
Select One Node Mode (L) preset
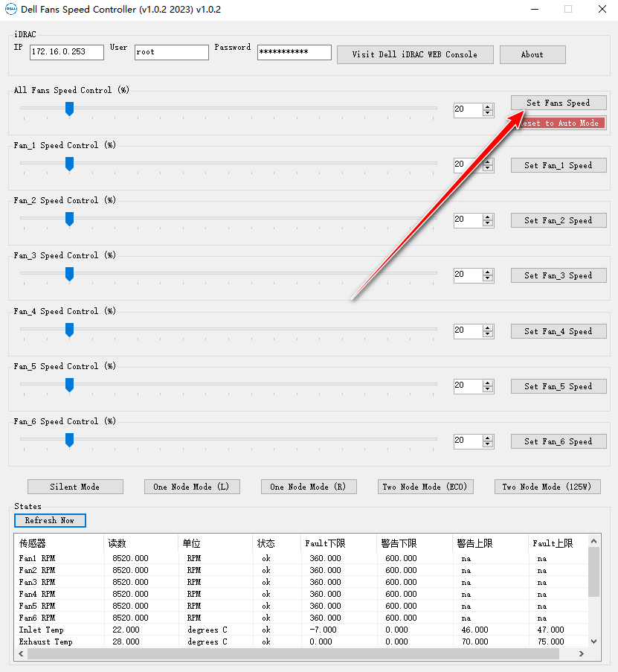[192, 487]
